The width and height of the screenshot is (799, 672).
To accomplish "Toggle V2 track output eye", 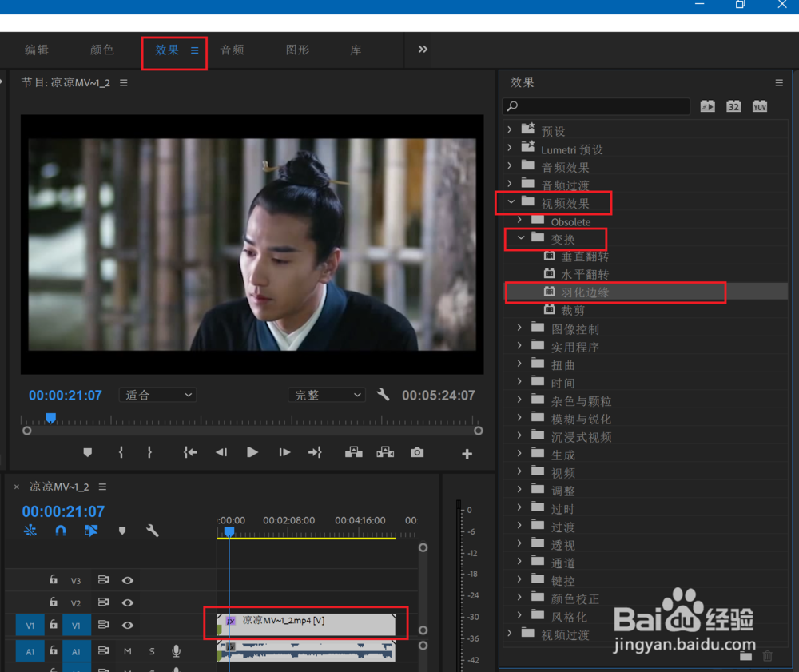I will tap(127, 602).
